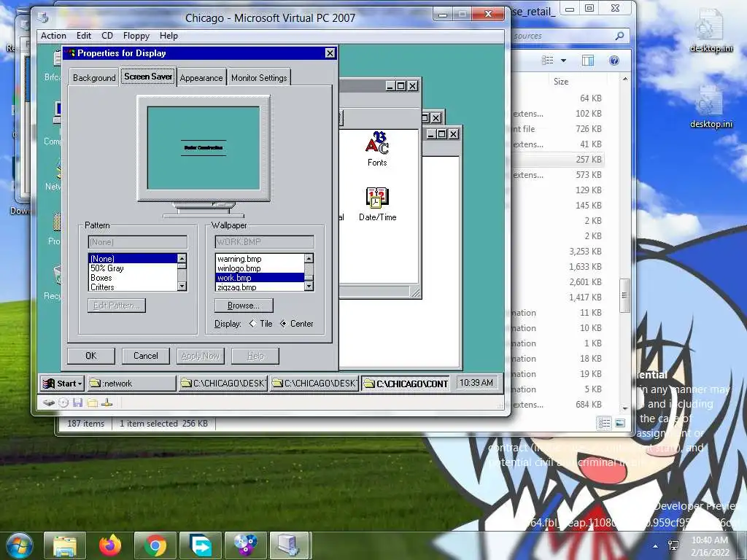Open the Fonts control panel icon
Screen dimensions: 747x560
(x=377, y=149)
